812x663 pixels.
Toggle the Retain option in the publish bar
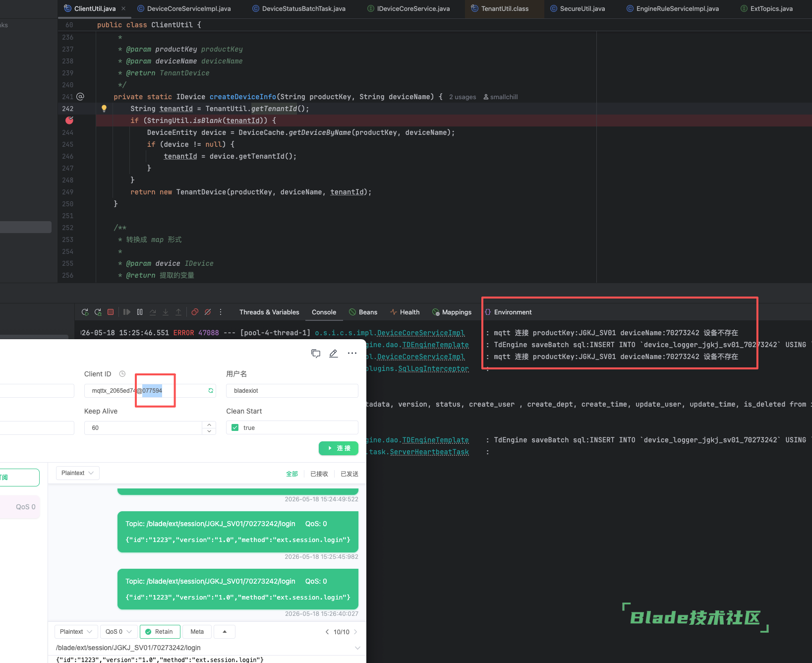(160, 632)
